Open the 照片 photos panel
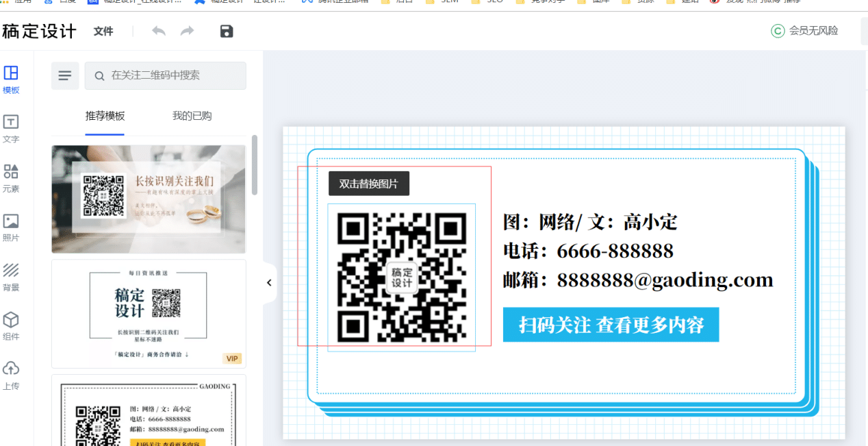 [11, 227]
